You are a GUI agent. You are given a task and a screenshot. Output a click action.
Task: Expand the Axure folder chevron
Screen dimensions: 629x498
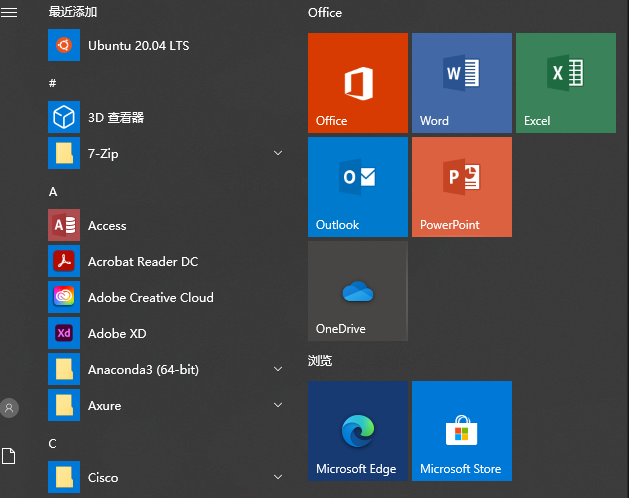click(278, 405)
